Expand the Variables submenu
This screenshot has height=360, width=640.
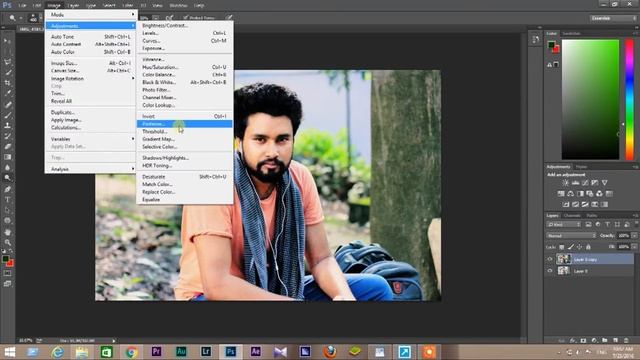pyautogui.click(x=91, y=139)
